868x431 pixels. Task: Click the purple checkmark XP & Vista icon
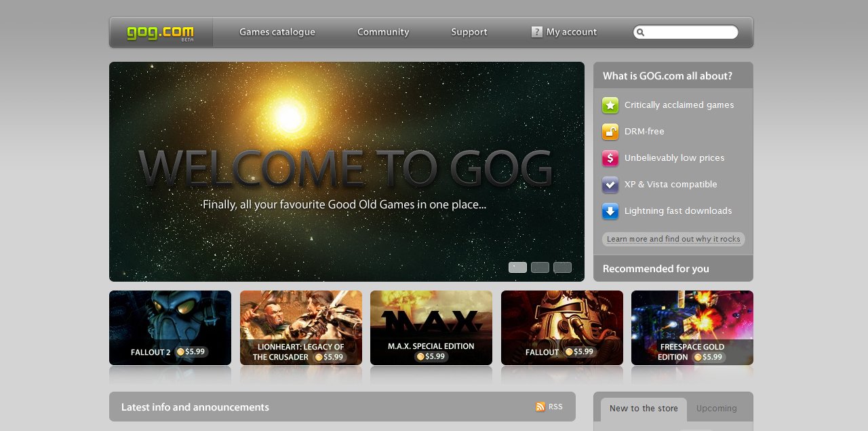[610, 185]
